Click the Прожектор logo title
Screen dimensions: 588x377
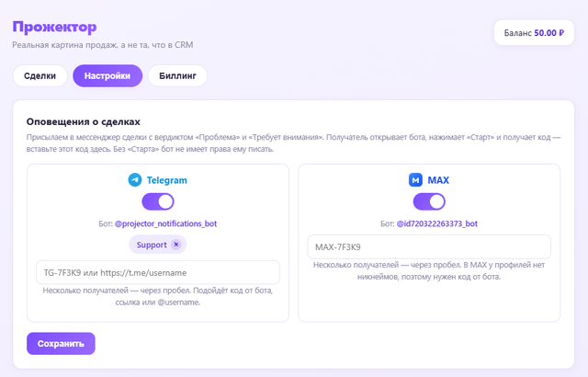point(54,27)
